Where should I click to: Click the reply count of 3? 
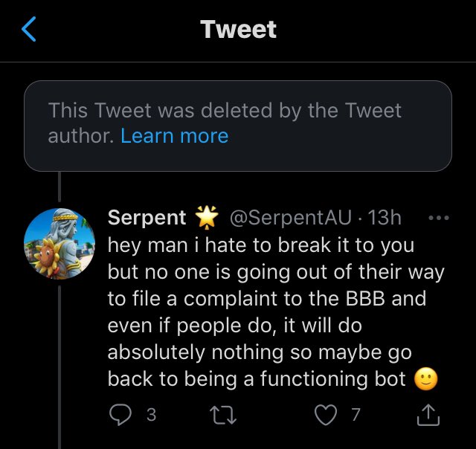click(x=151, y=416)
